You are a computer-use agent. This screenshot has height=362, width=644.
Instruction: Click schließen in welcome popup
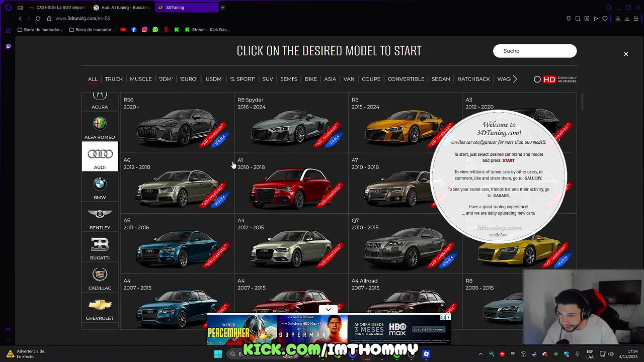498,235
